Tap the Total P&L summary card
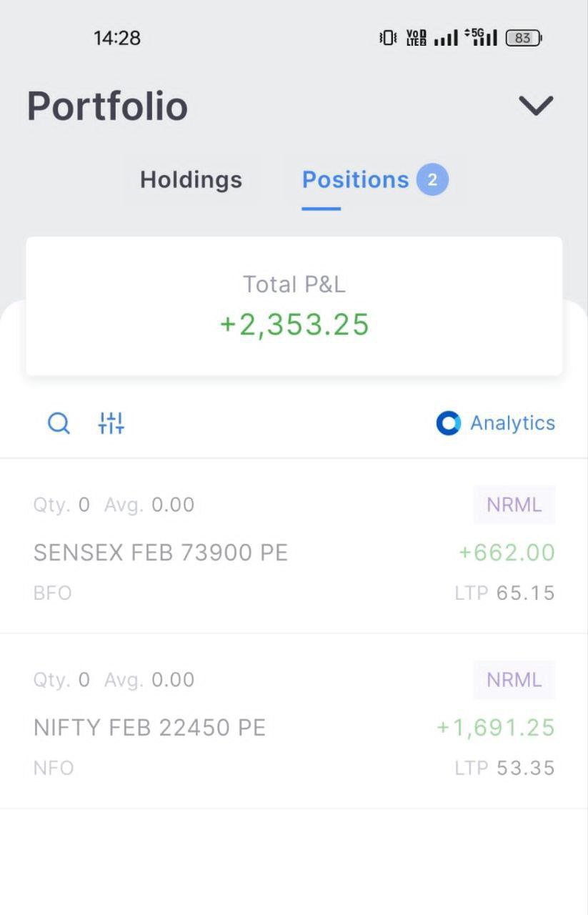The width and height of the screenshot is (588, 915). (x=294, y=306)
